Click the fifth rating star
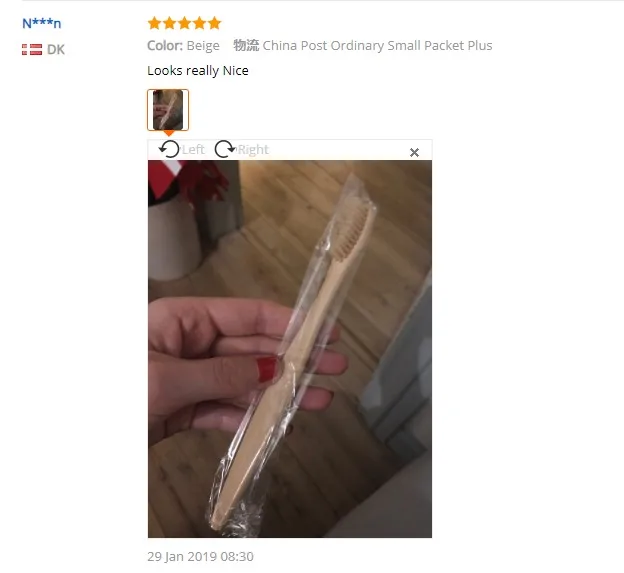 coord(214,23)
